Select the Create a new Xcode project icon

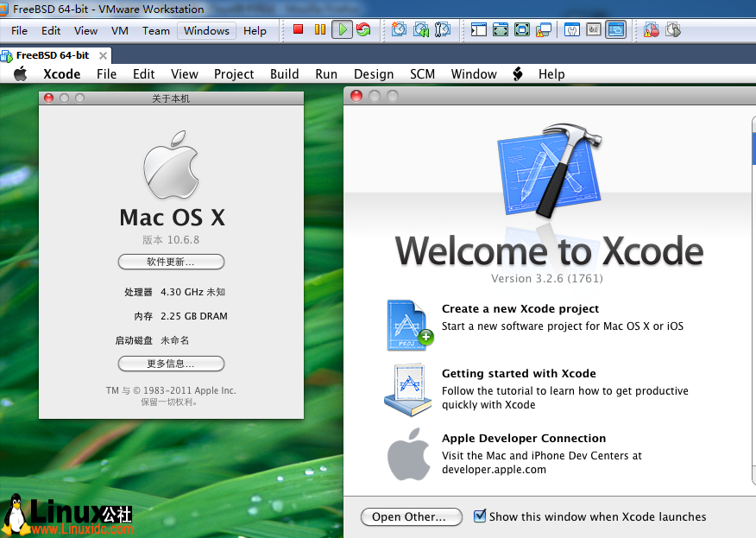(x=408, y=325)
